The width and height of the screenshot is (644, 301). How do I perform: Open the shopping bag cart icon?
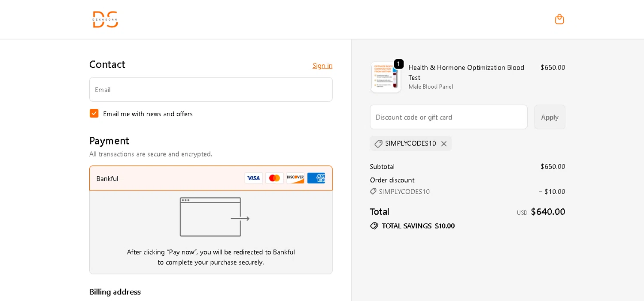click(x=559, y=19)
